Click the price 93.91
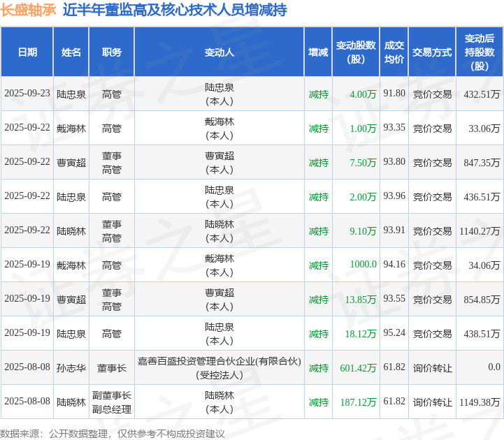The height and width of the screenshot is (440, 504). pos(394,230)
